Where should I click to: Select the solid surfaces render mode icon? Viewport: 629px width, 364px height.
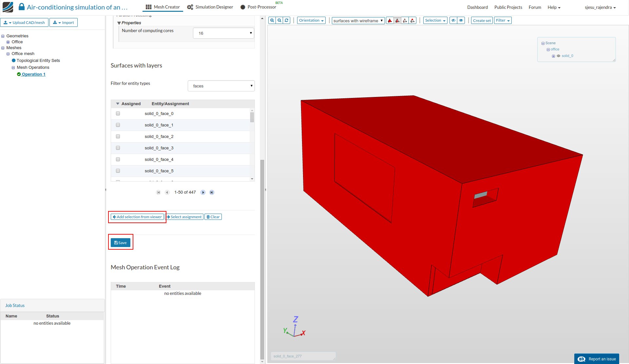point(390,21)
